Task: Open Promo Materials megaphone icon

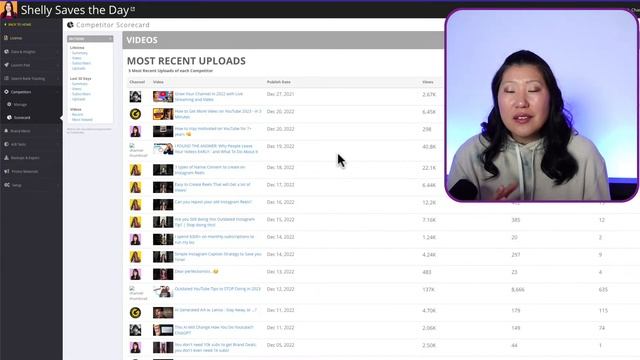Action: [6, 171]
